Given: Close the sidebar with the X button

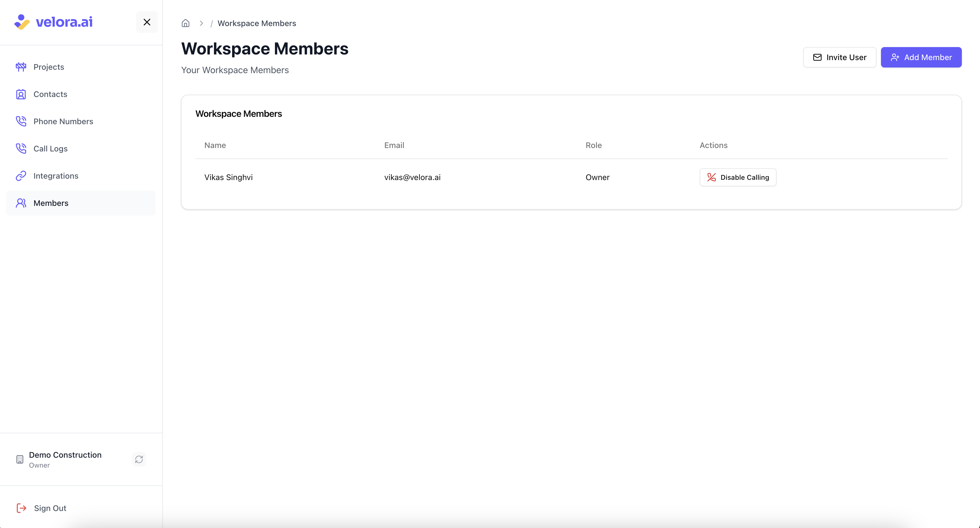Looking at the screenshot, I should coord(147,22).
